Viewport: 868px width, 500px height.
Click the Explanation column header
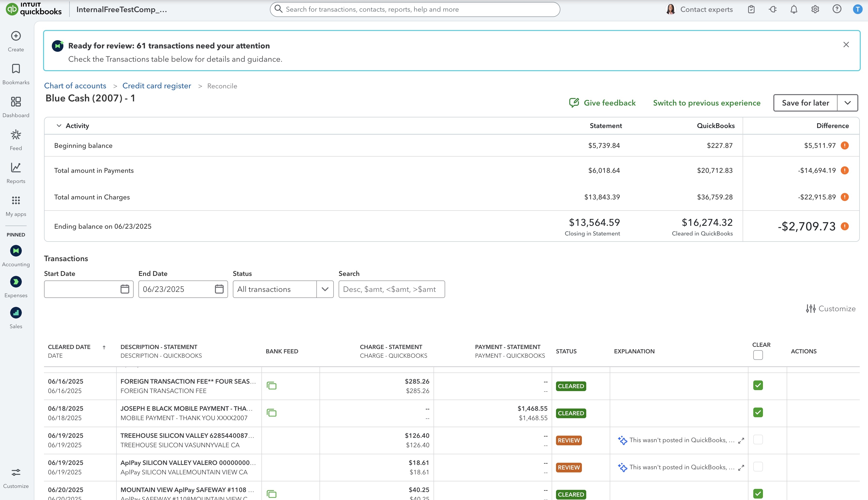click(x=634, y=351)
